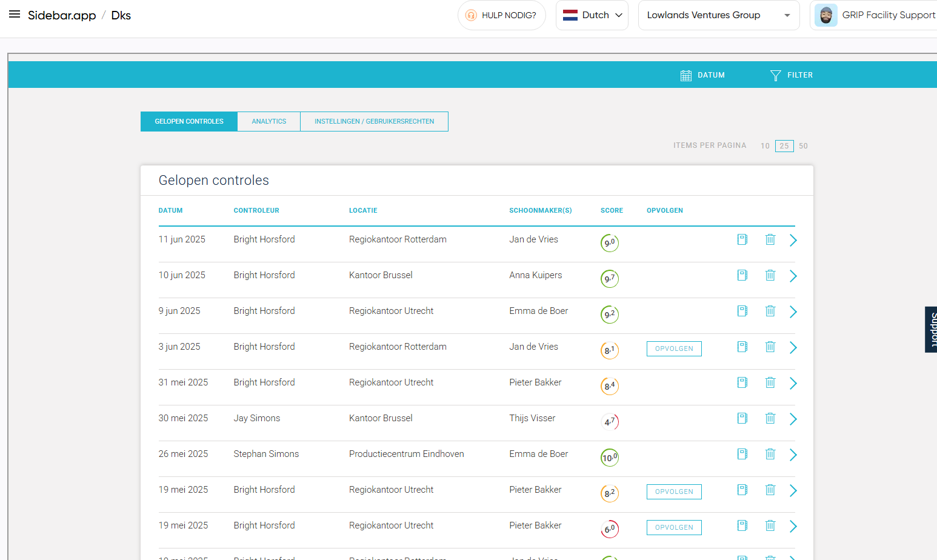Open report icon for 30 mei 2025 row
Screen dimensions: 937x560
click(742, 418)
